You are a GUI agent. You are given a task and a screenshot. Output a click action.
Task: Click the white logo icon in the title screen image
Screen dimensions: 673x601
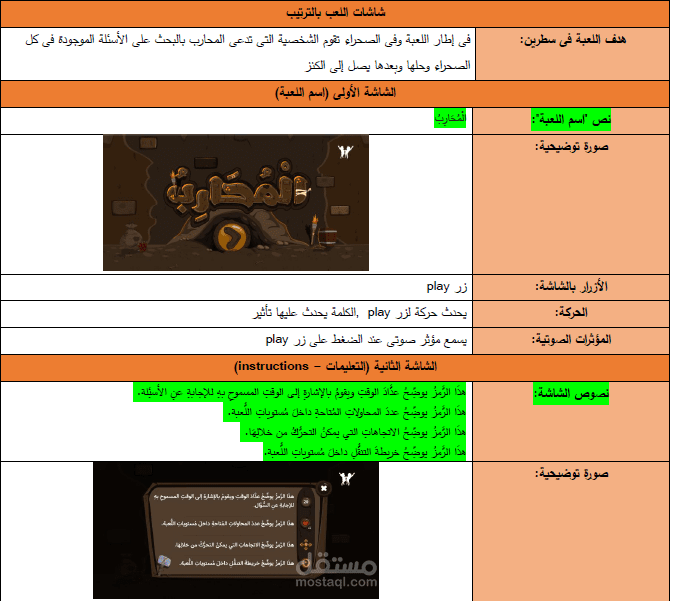click(345, 152)
